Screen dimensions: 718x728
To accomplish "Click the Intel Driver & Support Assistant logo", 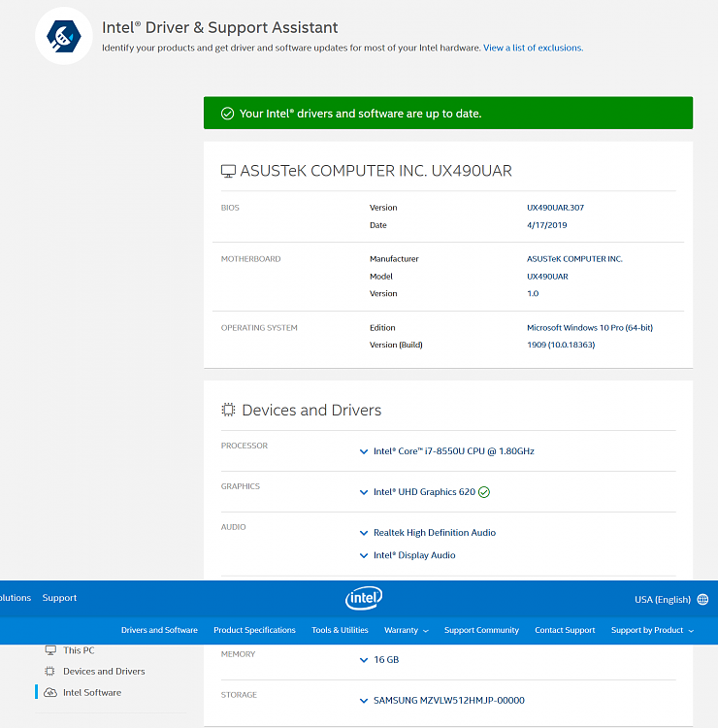I will point(63,36).
